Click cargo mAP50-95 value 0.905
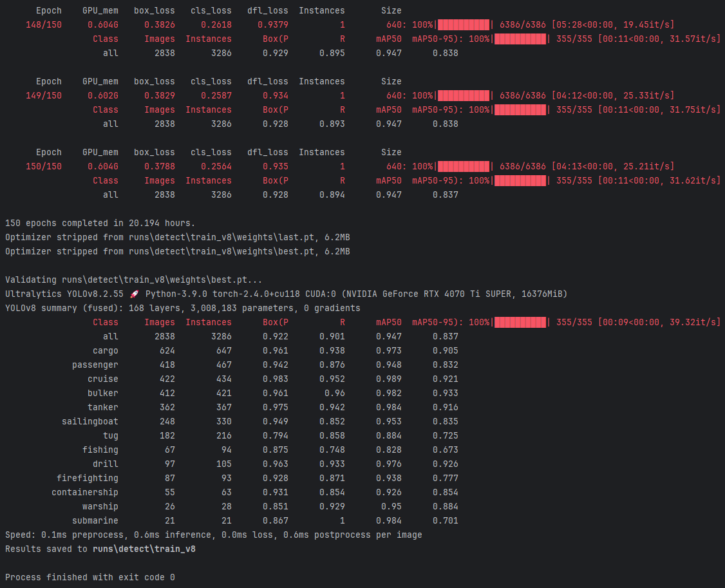This screenshot has width=725, height=588. [446, 350]
